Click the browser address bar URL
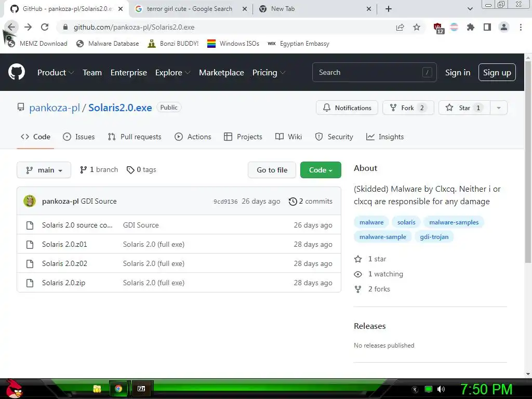 click(x=134, y=27)
